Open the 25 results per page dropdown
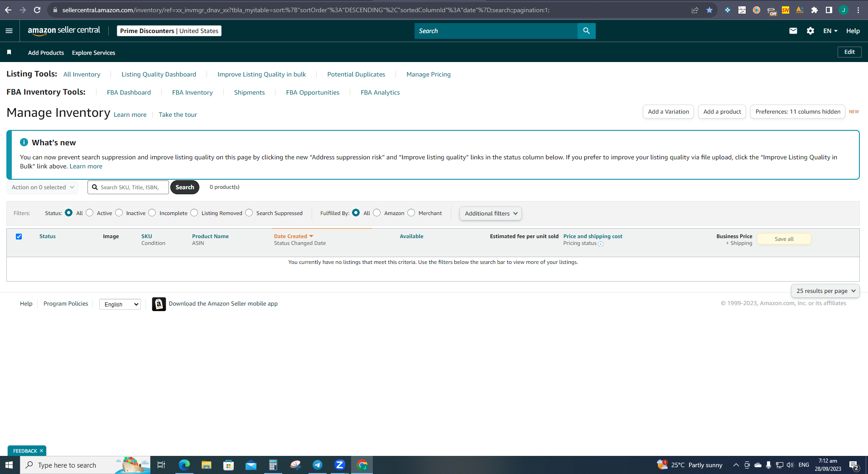This screenshot has height=474, width=868. [x=825, y=291]
